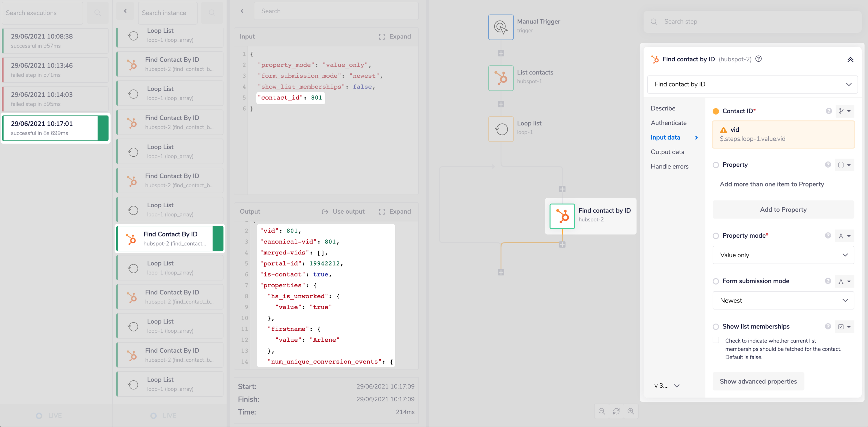Select the Property radio button
This screenshot has width=868, height=427.
pos(716,165)
